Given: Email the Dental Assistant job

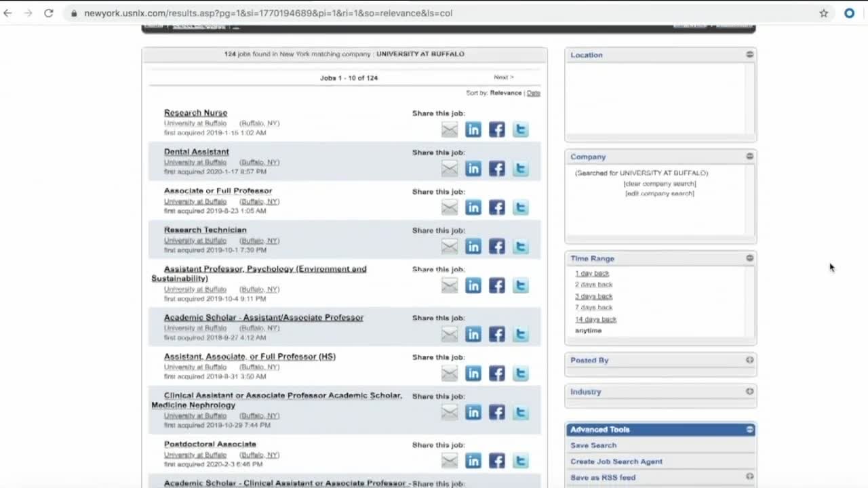Looking at the screenshot, I should [450, 169].
